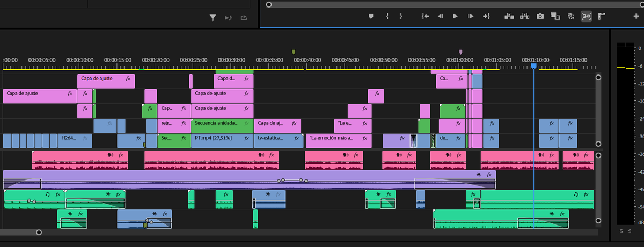Click the transition icon on the purple video clip
The height and width of the screenshot is (247, 644).
(413, 141)
